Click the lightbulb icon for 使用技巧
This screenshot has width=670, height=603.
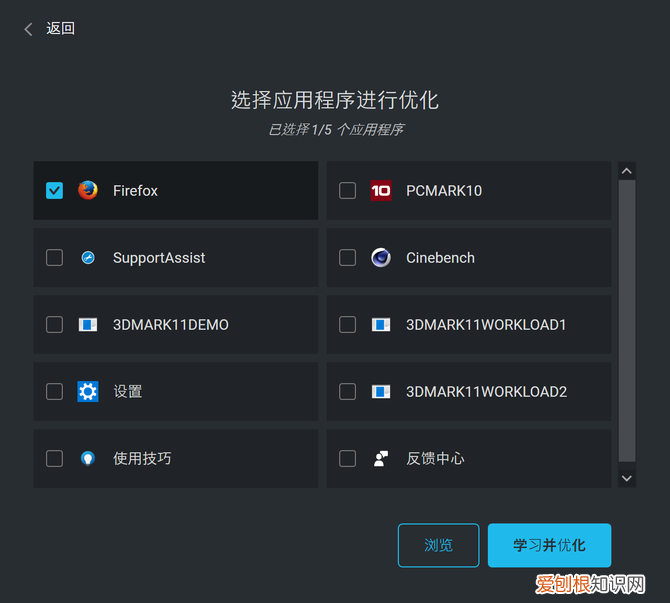pyautogui.click(x=88, y=459)
